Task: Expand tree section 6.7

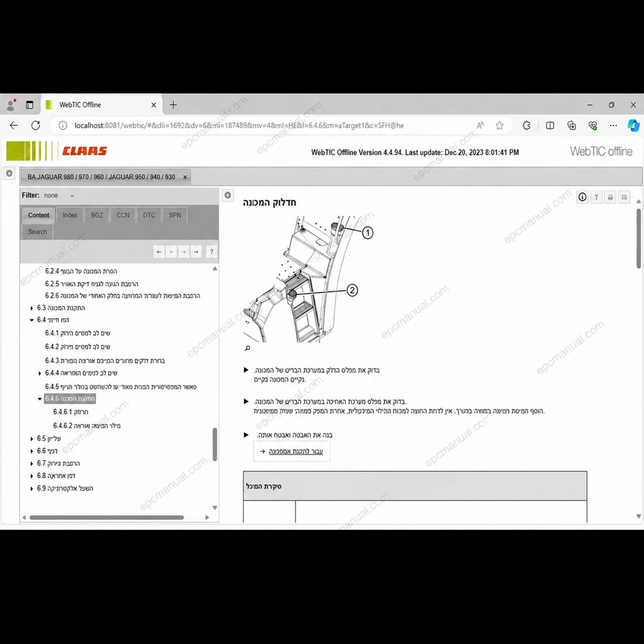Action: [32, 464]
